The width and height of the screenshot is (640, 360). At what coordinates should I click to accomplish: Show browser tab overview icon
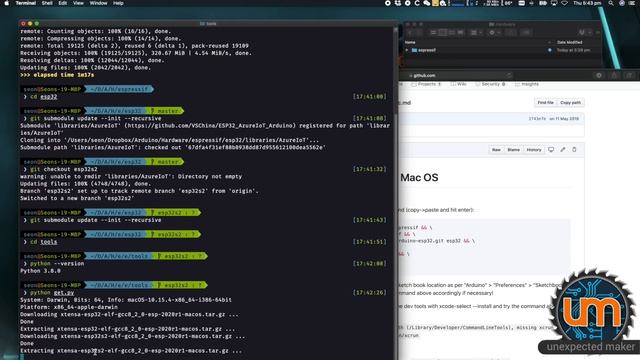tap(630, 76)
